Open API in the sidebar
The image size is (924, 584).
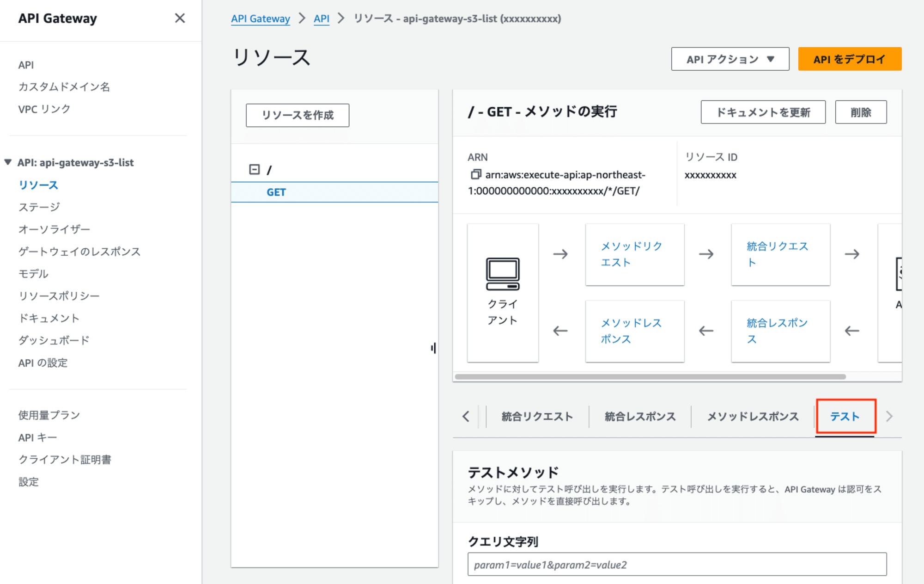click(x=26, y=65)
